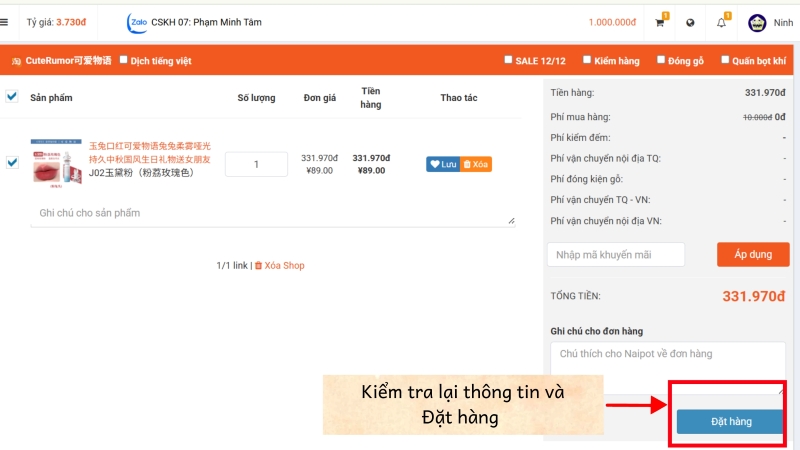Focus the Ghi chú cho sản phẩm note field
800x450 pixels.
[273, 213]
